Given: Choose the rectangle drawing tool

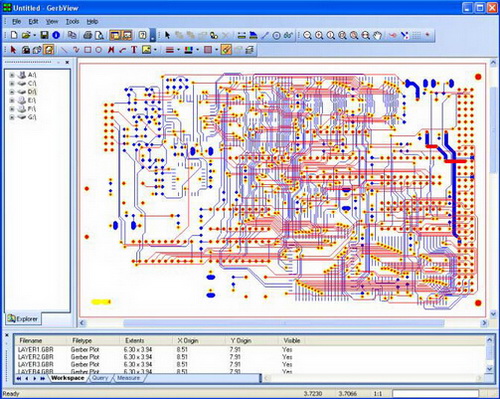Looking at the screenshot, I should (88, 50).
